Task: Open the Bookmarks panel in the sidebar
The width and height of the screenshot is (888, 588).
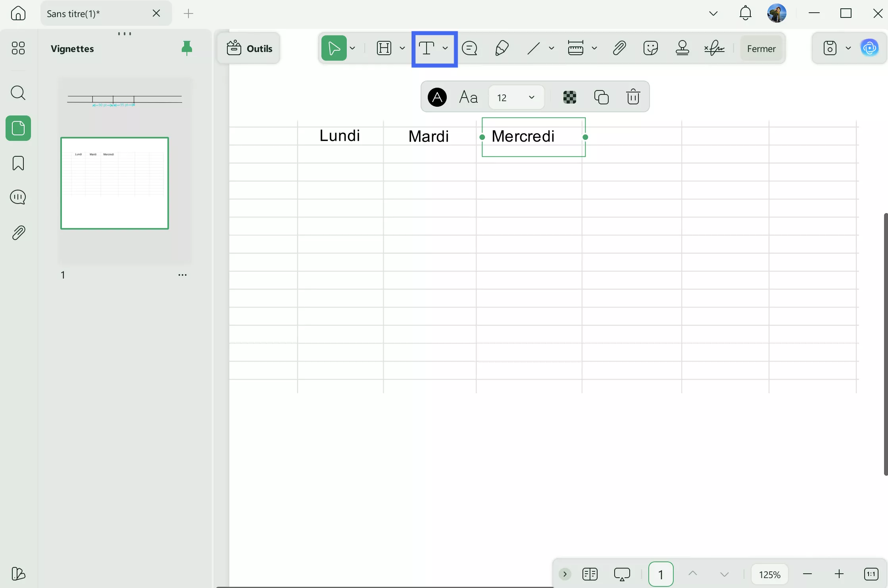Action: [x=18, y=163]
